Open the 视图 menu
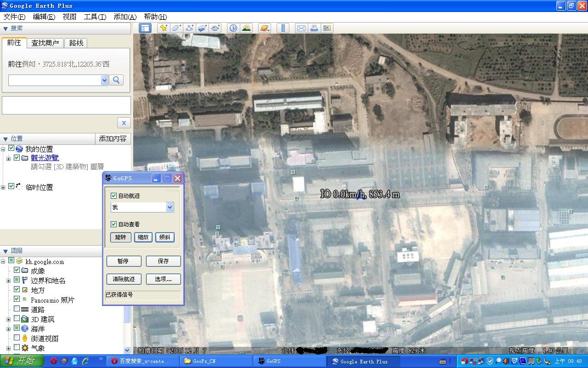 [69, 17]
